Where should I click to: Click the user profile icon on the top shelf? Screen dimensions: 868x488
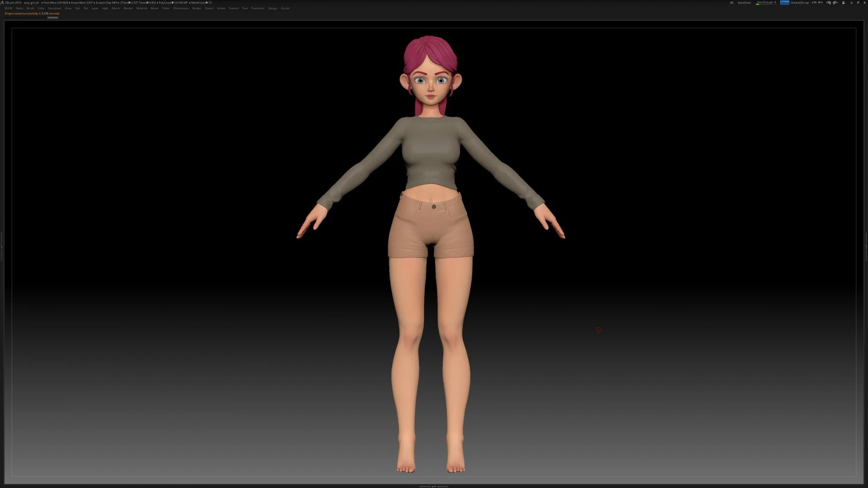851,2
